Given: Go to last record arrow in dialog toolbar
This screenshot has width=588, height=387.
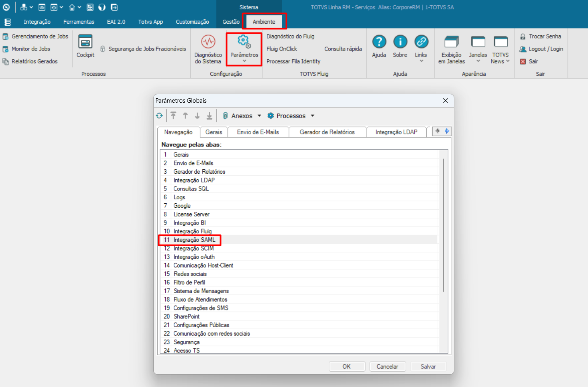Looking at the screenshot, I should click(210, 115).
